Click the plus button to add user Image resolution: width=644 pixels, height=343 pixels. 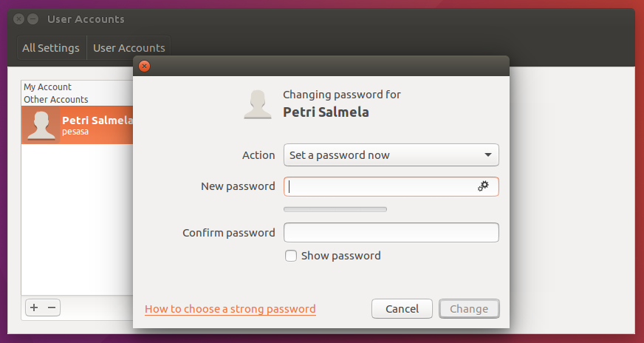pyautogui.click(x=34, y=308)
